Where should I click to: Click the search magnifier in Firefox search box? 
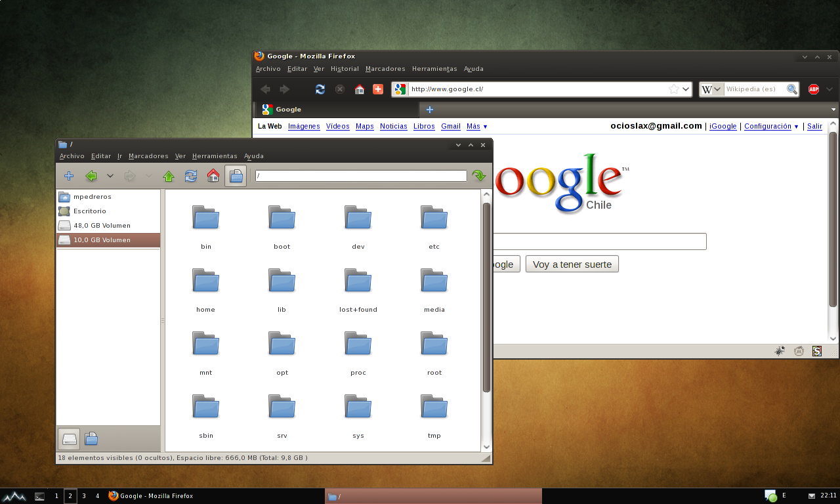[x=792, y=89]
